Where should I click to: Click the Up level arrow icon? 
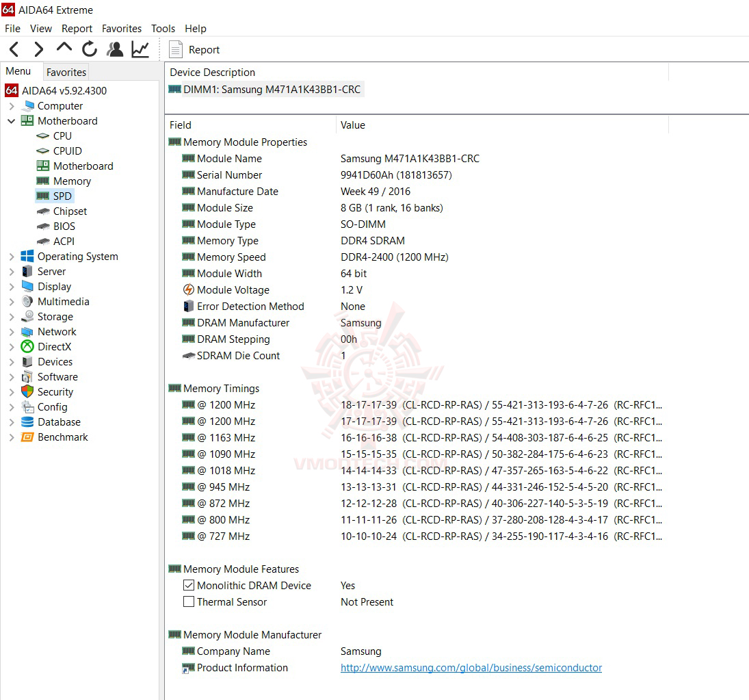coord(64,48)
